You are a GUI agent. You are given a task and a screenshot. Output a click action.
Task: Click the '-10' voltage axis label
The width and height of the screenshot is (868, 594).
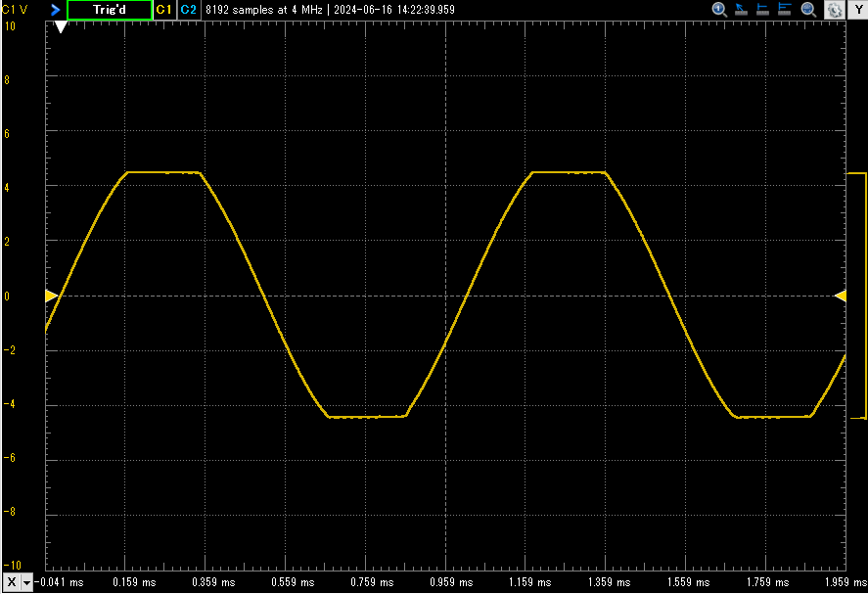point(12,566)
